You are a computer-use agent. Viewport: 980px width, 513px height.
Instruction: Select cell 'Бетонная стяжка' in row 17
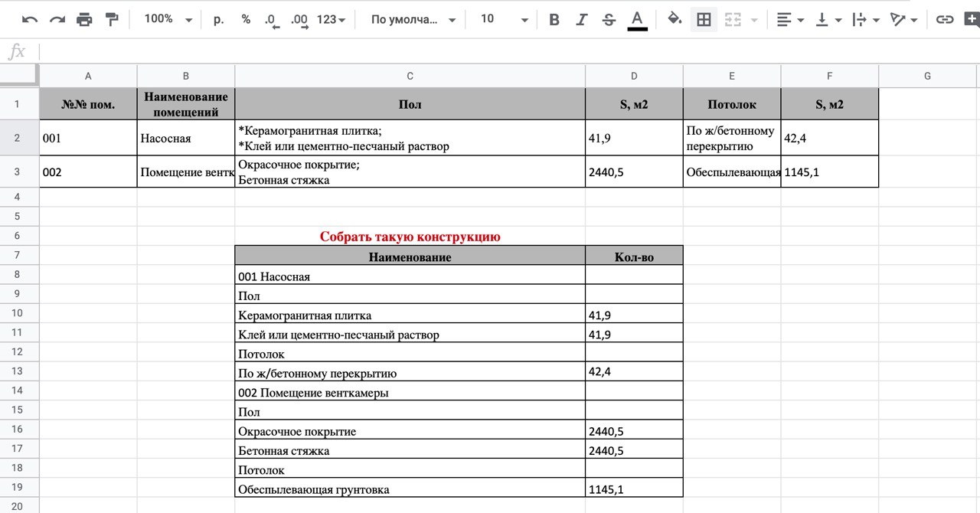pyautogui.click(x=410, y=449)
